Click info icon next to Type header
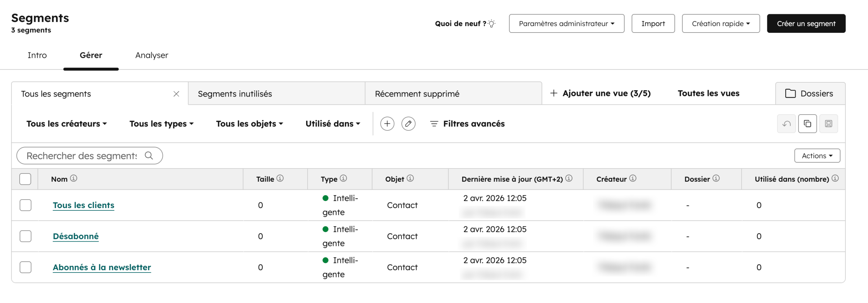 343,178
